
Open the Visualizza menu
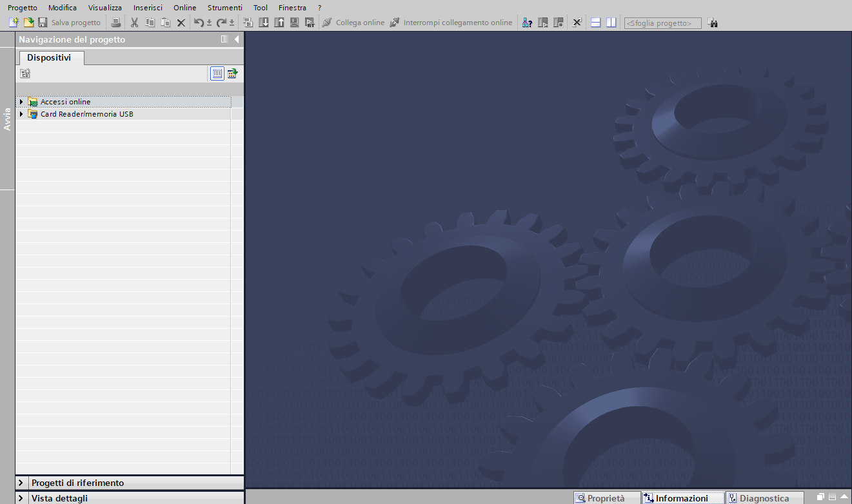pos(105,8)
